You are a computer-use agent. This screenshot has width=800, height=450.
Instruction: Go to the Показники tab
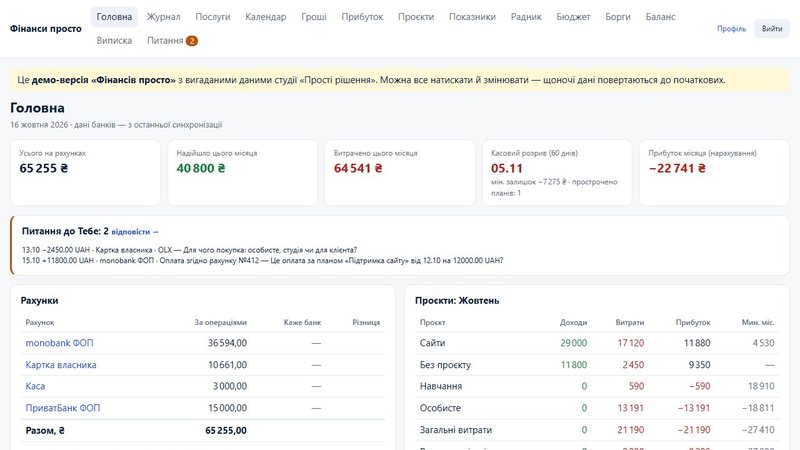[x=472, y=17]
